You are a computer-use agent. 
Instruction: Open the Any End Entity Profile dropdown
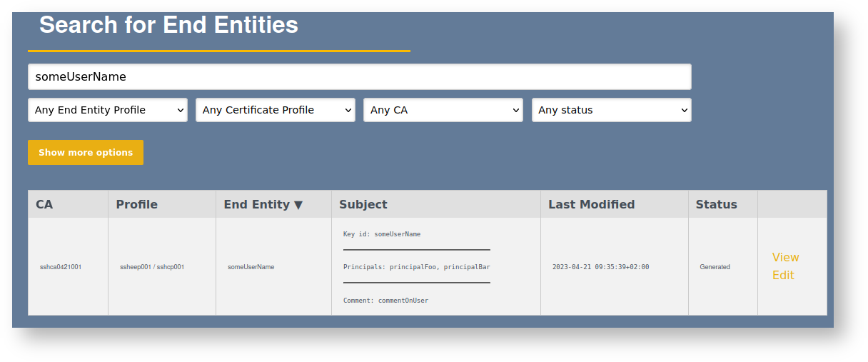coord(108,110)
